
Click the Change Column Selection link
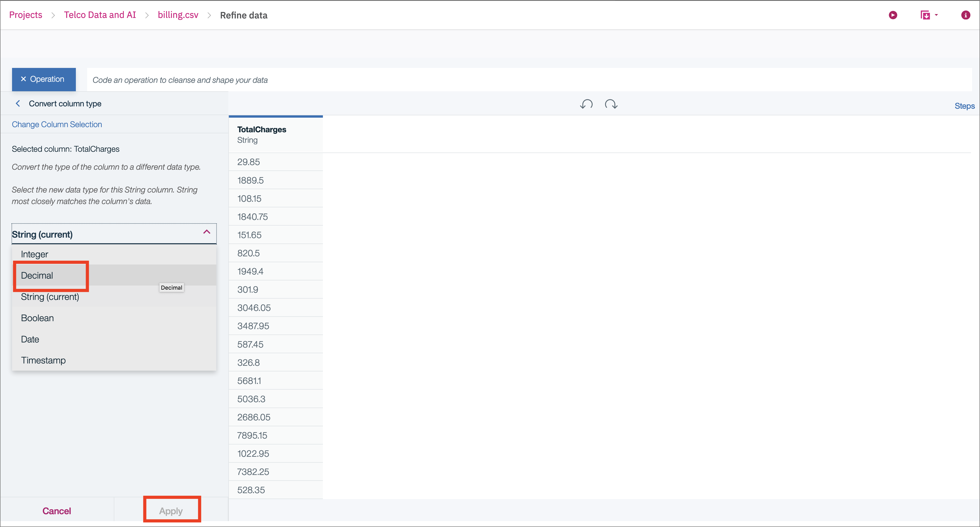[57, 124]
